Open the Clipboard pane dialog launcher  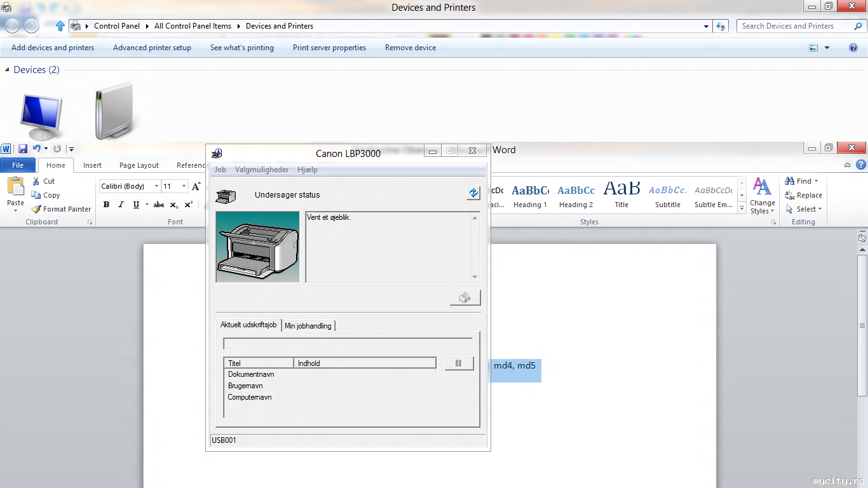pos(90,222)
